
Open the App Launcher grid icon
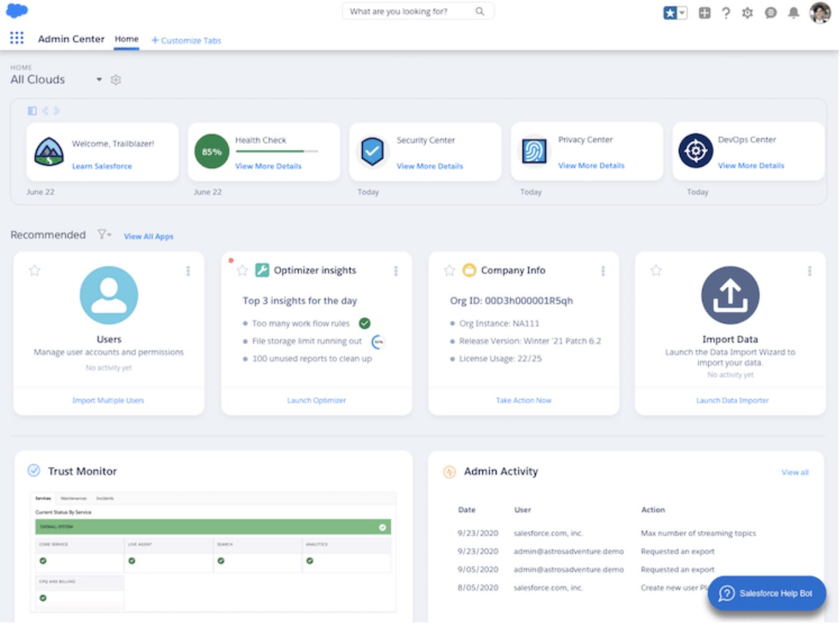[x=17, y=39]
